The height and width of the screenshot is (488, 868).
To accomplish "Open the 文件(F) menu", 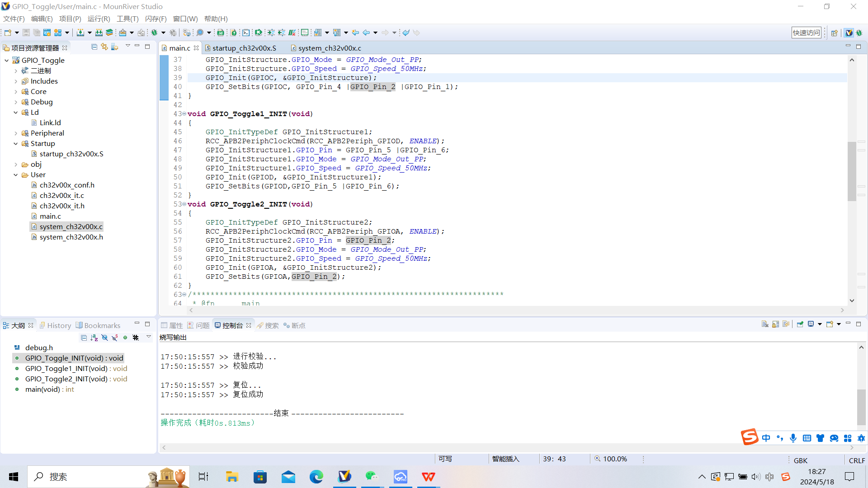I will [14, 19].
